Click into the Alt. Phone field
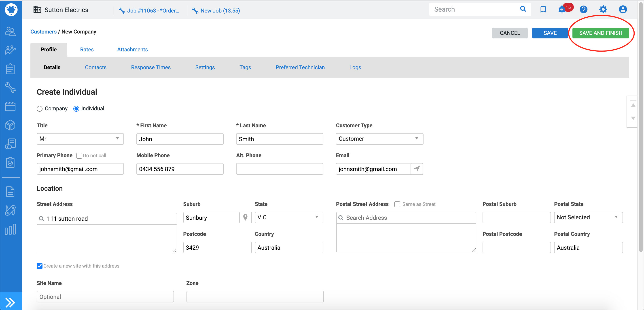 click(x=280, y=169)
